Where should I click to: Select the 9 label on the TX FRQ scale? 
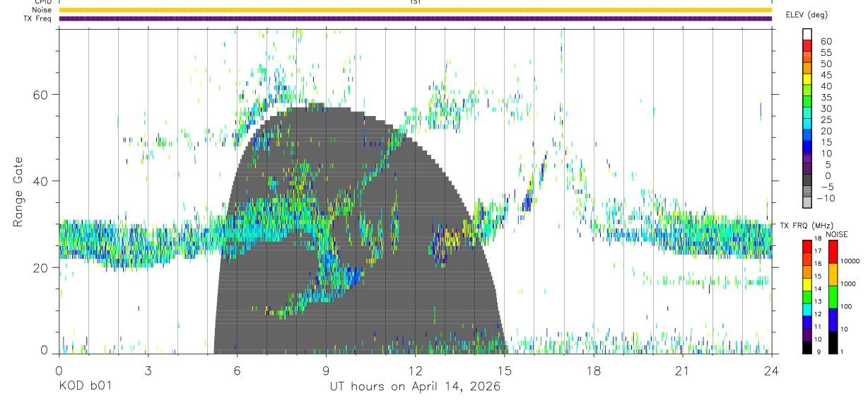[x=819, y=351]
